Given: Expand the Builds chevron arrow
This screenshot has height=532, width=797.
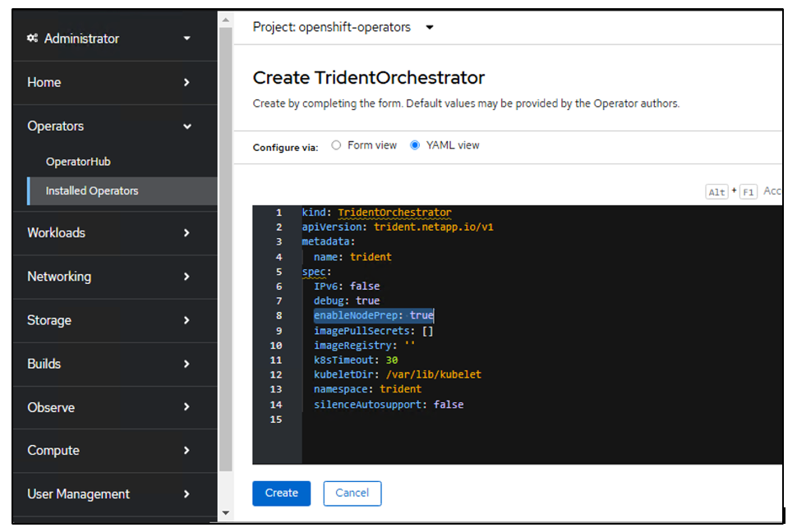Looking at the screenshot, I should point(187,364).
